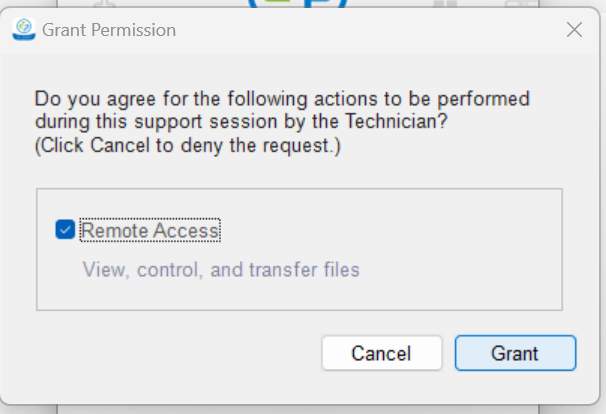This screenshot has width=606, height=414.
Task: Click the white checkmark inside the blue checkbox
Action: coord(65,230)
